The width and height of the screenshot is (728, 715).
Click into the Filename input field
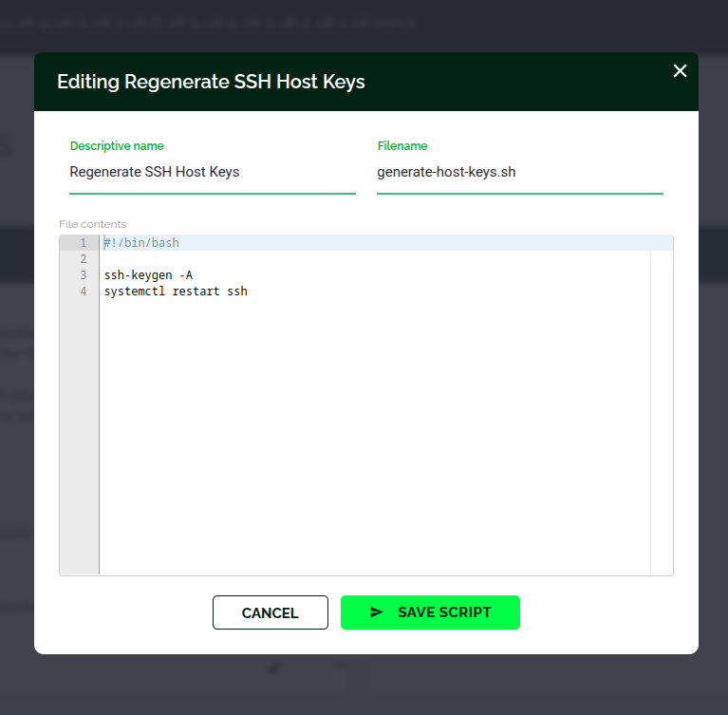pos(519,173)
